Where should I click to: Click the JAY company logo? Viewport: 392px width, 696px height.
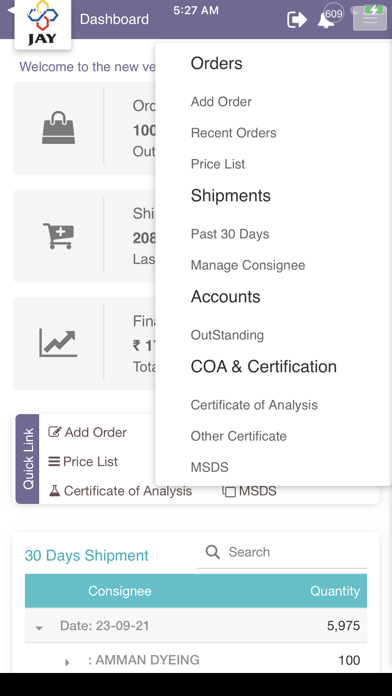(43, 23)
